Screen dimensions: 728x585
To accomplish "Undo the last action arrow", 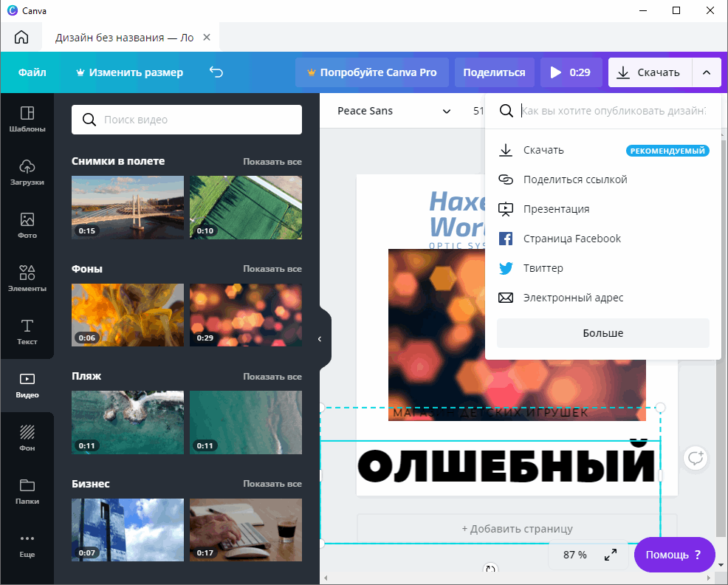I will pos(216,72).
